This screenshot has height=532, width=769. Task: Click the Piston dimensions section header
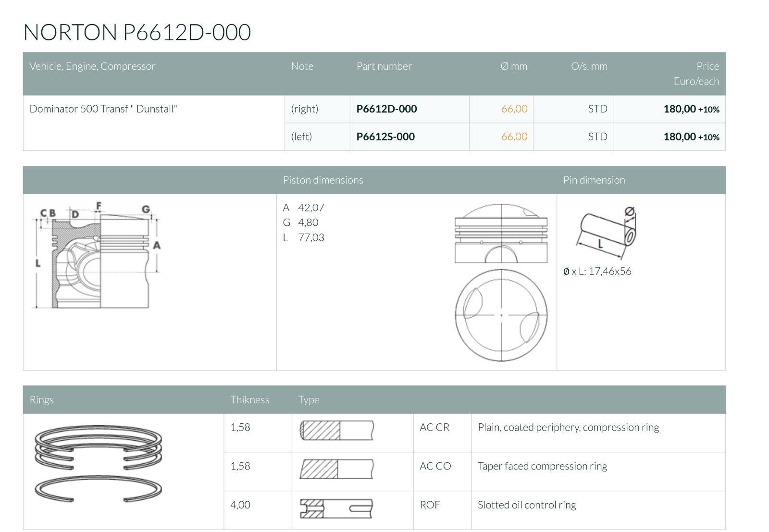pos(323,180)
